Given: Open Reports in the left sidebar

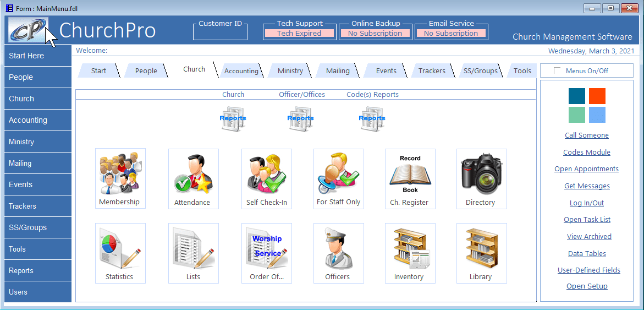Looking at the screenshot, I should [38, 270].
